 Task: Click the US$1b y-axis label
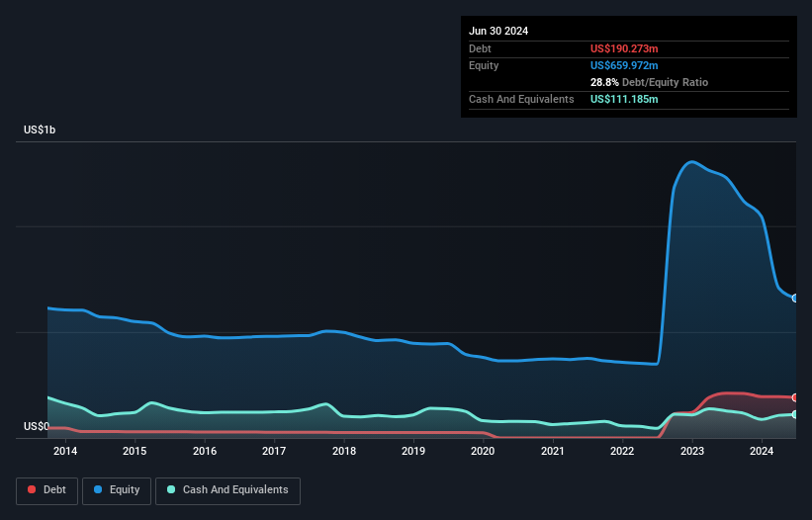(40, 130)
